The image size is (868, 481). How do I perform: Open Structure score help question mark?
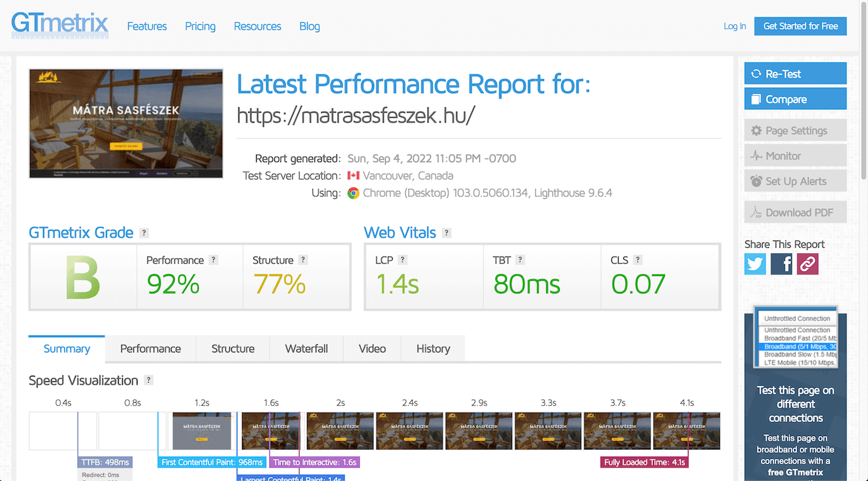pyautogui.click(x=303, y=260)
